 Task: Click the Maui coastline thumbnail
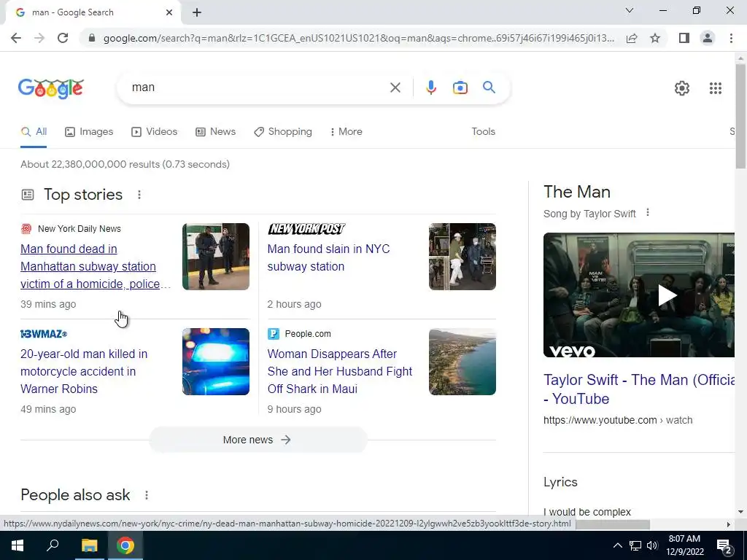coord(462,362)
